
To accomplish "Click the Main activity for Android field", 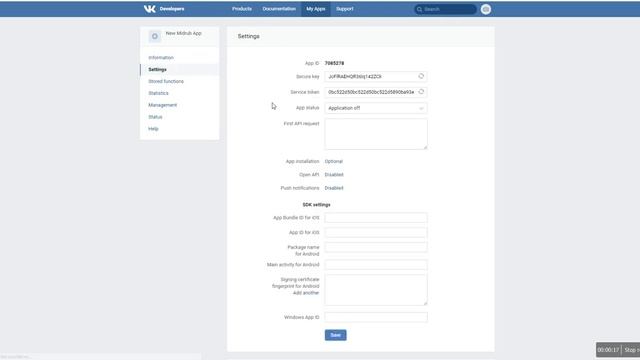I will [x=376, y=264].
